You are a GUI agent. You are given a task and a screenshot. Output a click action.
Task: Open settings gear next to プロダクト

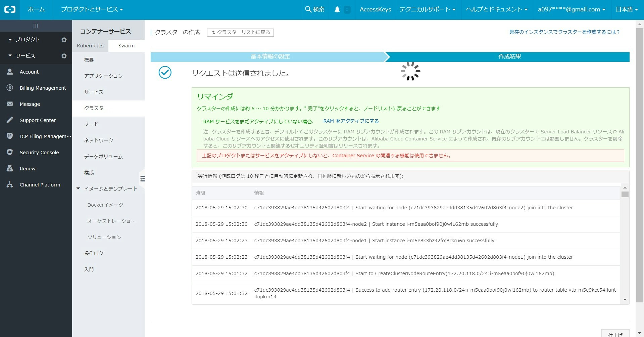(64, 40)
